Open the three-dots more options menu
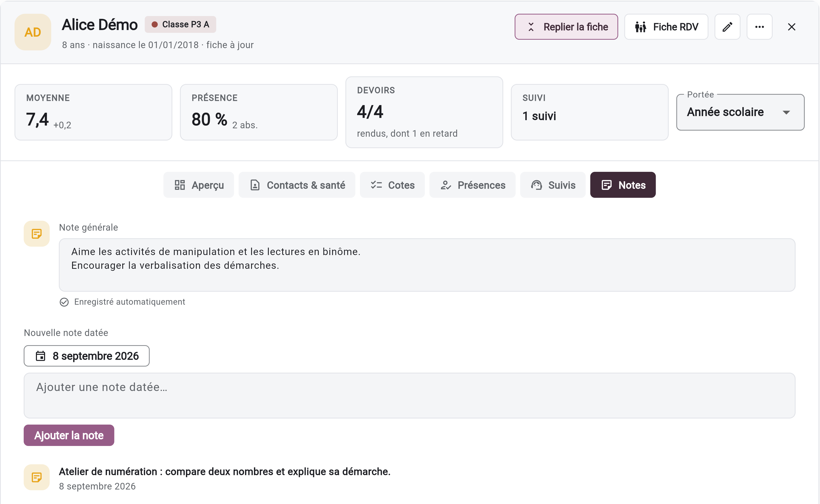820x504 pixels. [x=759, y=27]
